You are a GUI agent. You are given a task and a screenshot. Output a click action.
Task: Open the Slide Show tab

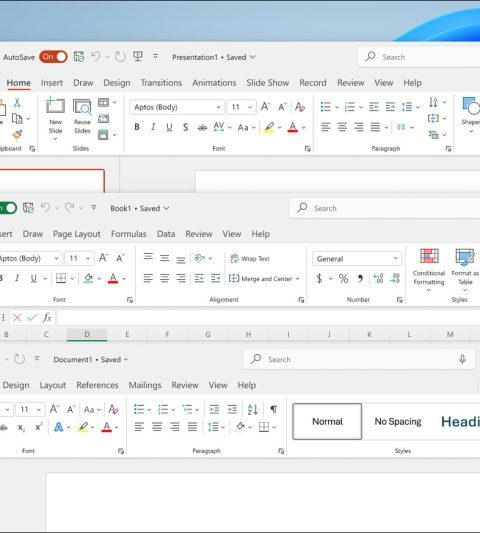coord(268,83)
